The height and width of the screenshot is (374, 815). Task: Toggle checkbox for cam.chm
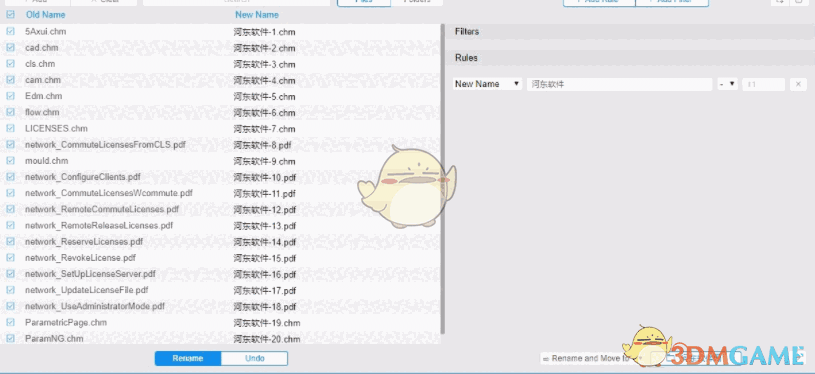[10, 79]
